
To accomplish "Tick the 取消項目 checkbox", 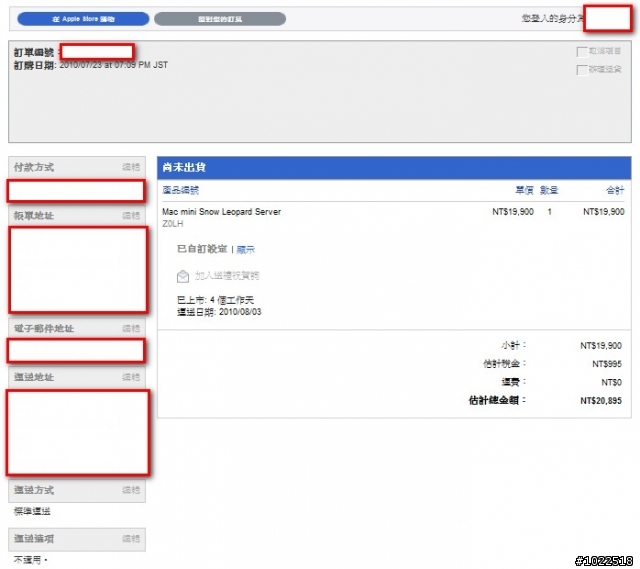I will [x=582, y=51].
